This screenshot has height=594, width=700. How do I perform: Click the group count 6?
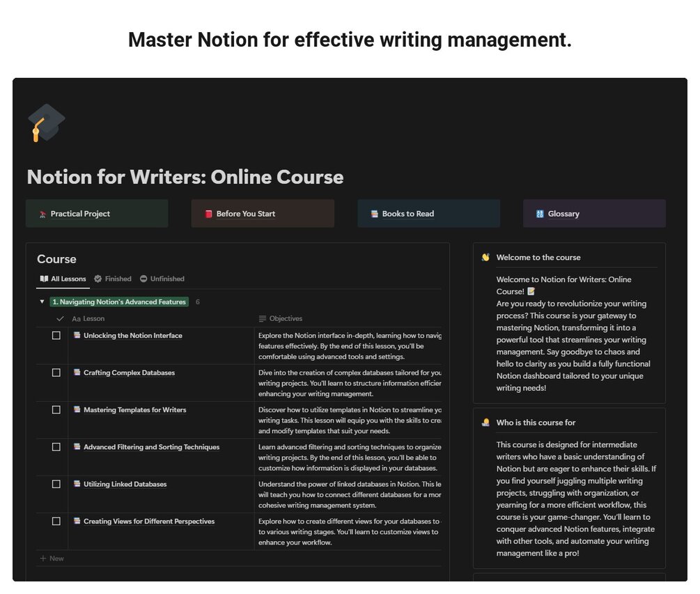198,302
